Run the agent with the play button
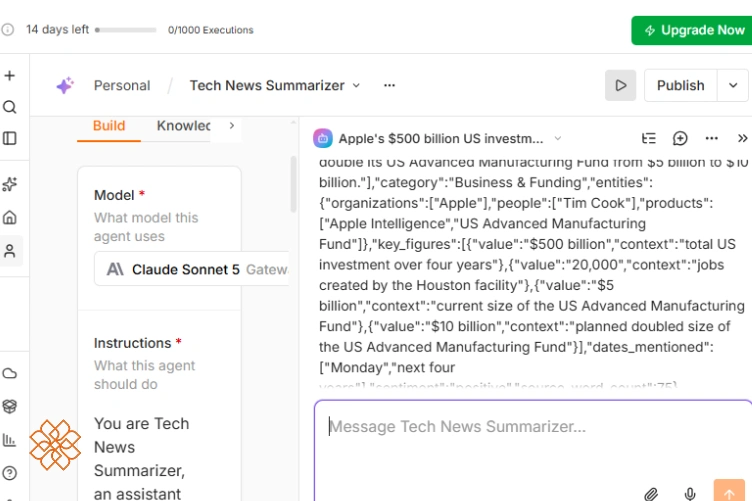Screen dimensions: 752x501 620,85
